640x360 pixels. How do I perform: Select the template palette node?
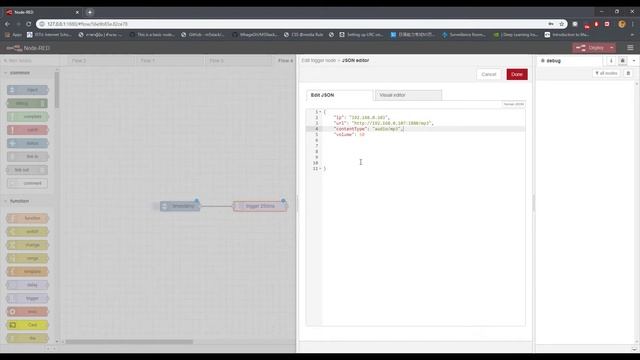pos(28,271)
